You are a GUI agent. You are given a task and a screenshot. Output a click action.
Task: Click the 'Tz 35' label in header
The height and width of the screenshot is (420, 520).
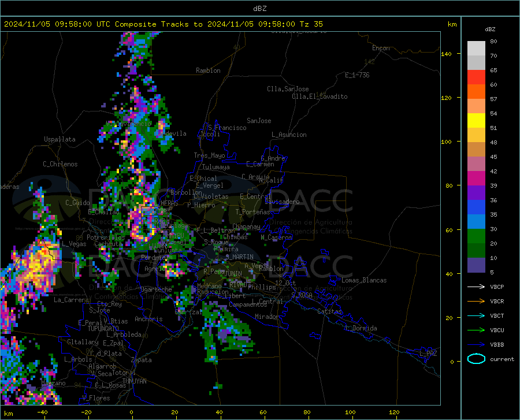pos(311,24)
